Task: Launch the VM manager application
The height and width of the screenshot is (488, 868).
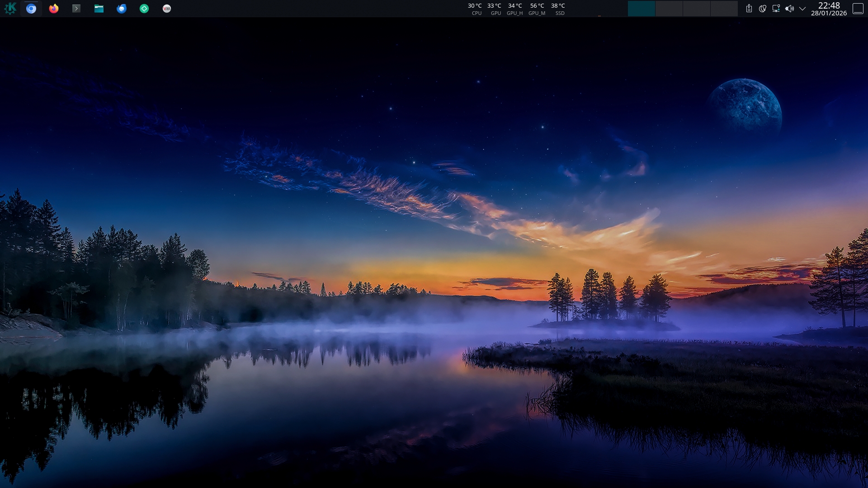Action: pyautogui.click(x=167, y=9)
